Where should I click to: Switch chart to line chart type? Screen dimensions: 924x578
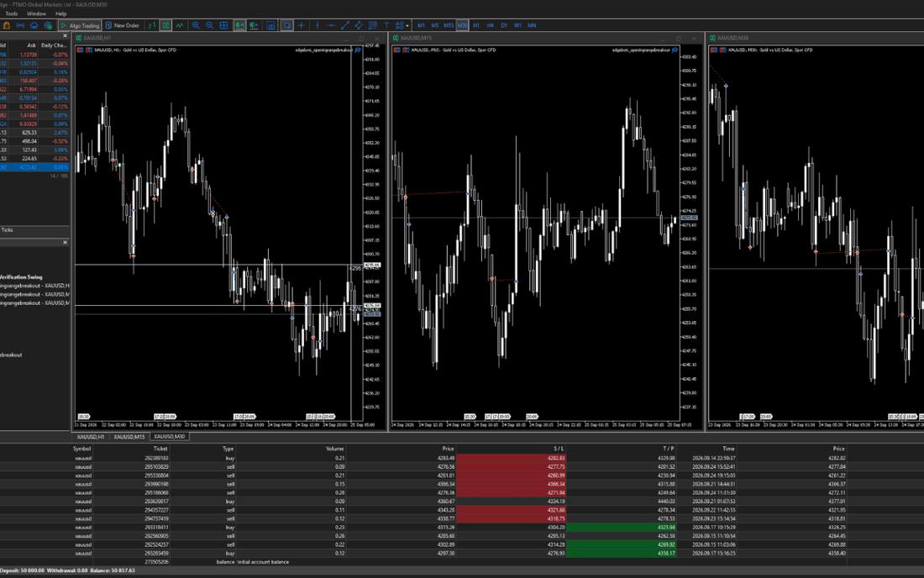(179, 25)
